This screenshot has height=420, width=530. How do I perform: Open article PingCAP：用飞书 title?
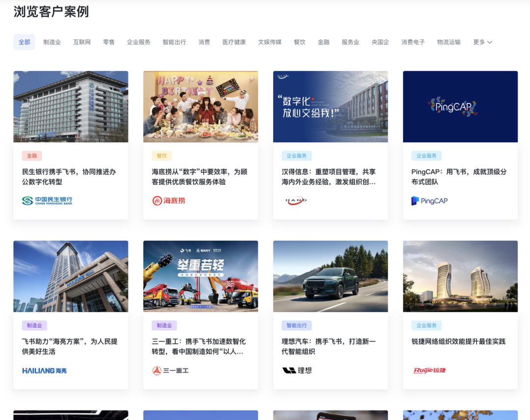point(459,177)
